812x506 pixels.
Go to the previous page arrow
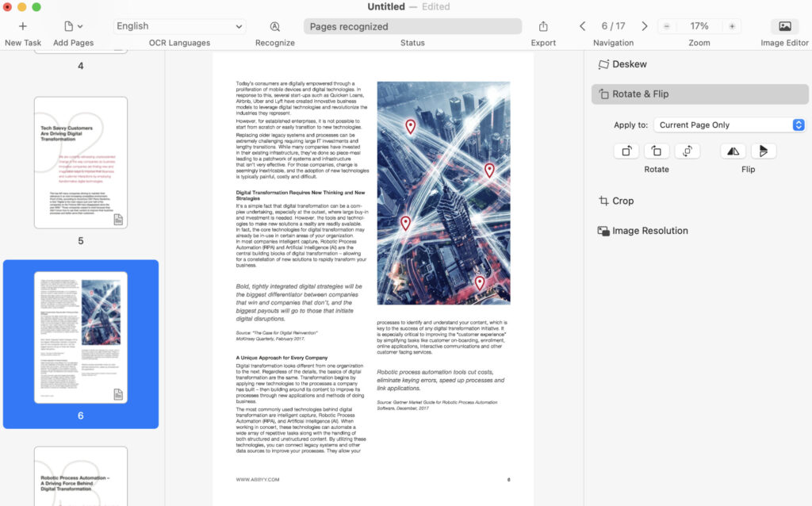[583, 26]
